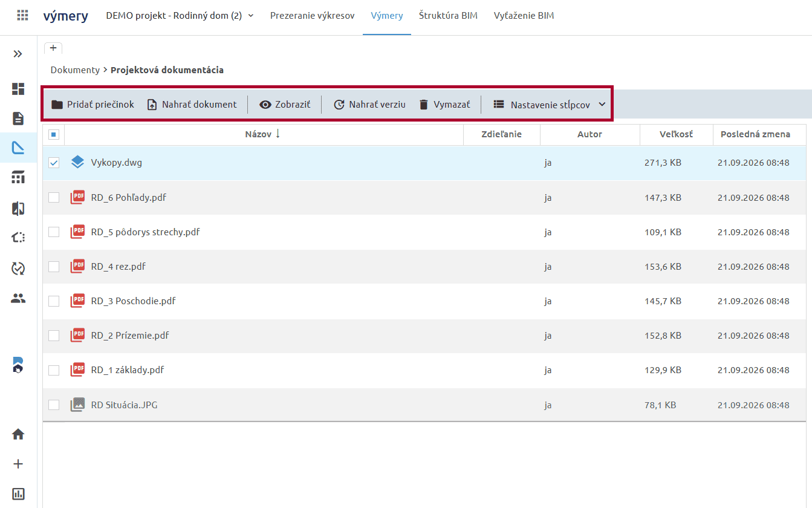812x508 pixels.
Task: Check the RD_6 Pohľady.pdf checkbox
Action: [54, 197]
